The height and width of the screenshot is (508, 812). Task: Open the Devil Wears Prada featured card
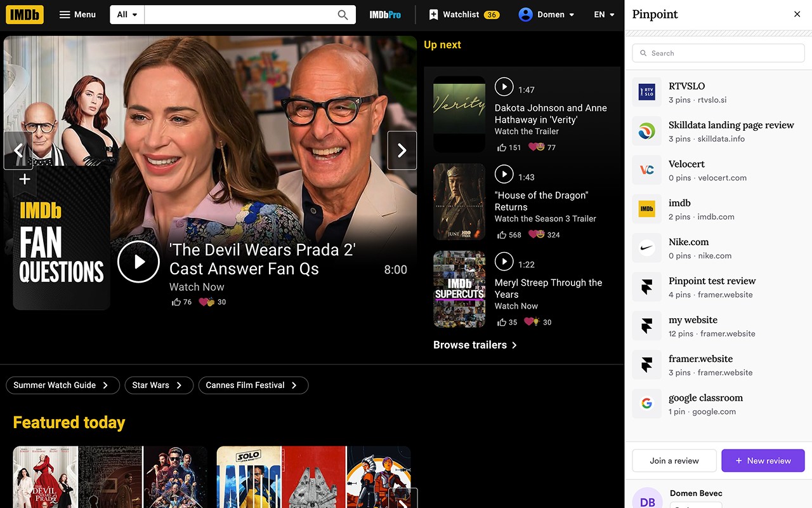click(110, 477)
